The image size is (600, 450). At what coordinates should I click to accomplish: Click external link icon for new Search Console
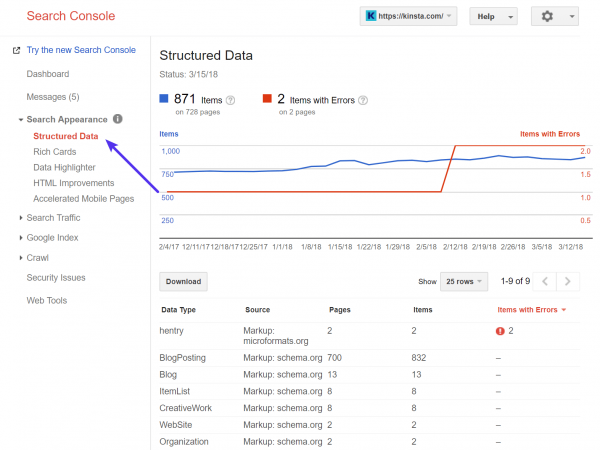(15, 50)
